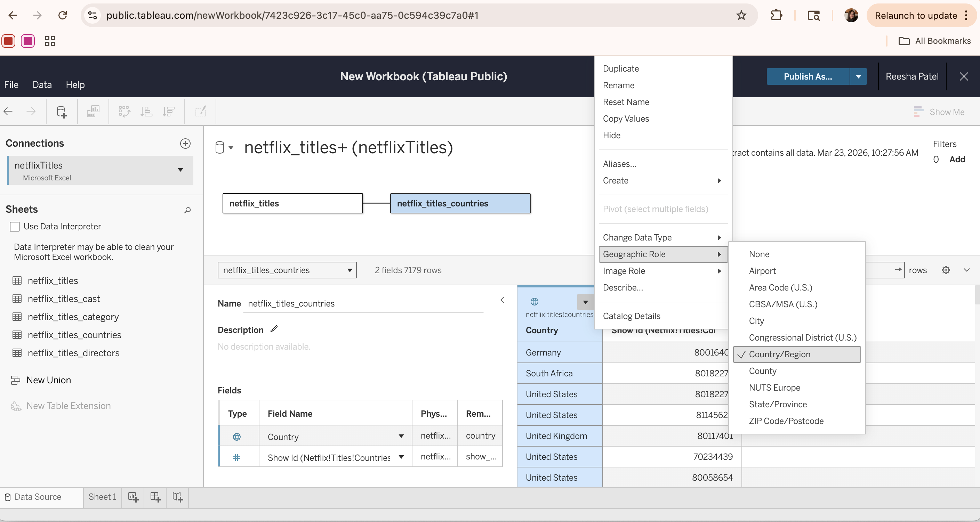This screenshot has height=522, width=980.
Task: Edit the description with the pencil icon
Action: click(274, 329)
